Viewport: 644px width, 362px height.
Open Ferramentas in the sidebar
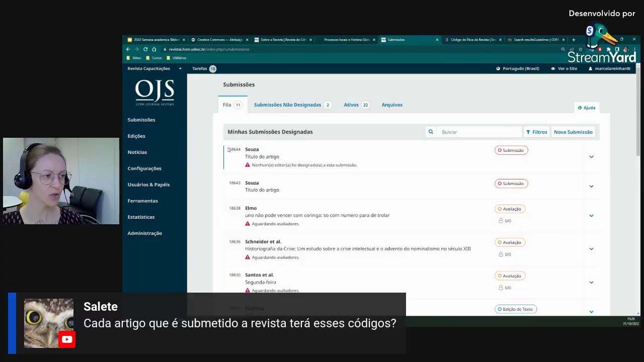(x=143, y=201)
